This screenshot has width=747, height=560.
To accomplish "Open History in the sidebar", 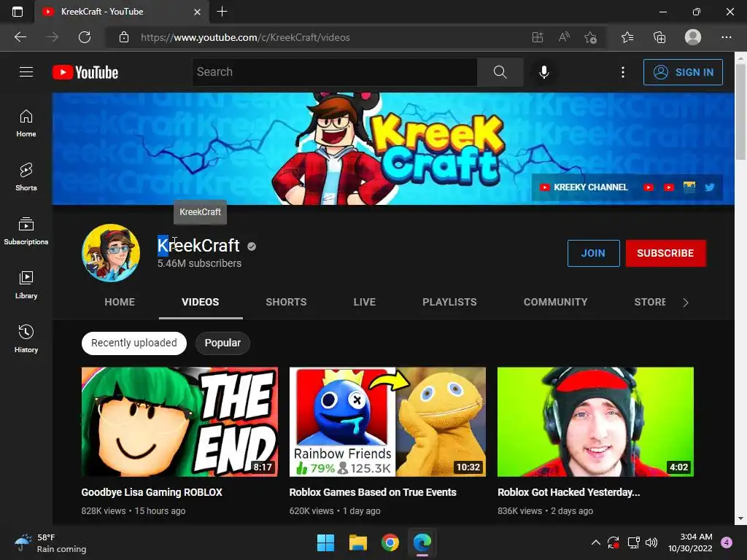I will pyautogui.click(x=26, y=338).
